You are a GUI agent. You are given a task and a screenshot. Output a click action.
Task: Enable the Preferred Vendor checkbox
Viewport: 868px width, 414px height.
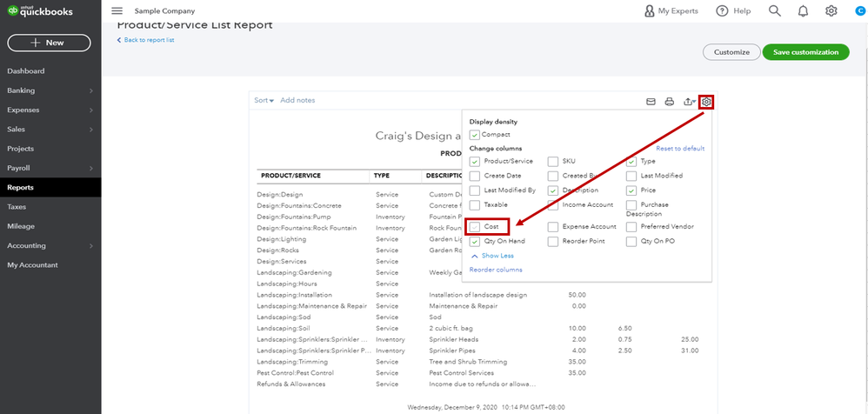[x=631, y=227]
